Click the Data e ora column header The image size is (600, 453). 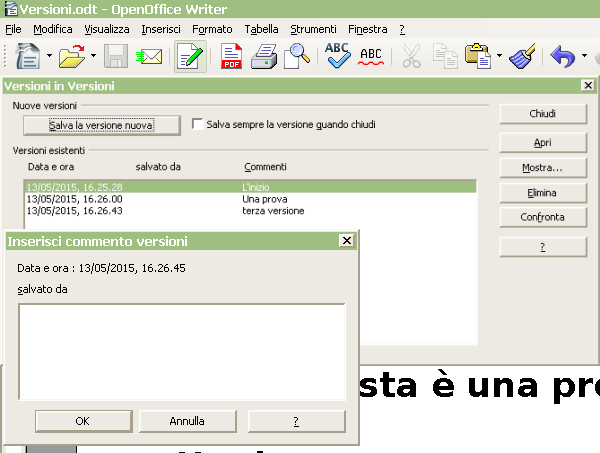pyautogui.click(x=51, y=167)
